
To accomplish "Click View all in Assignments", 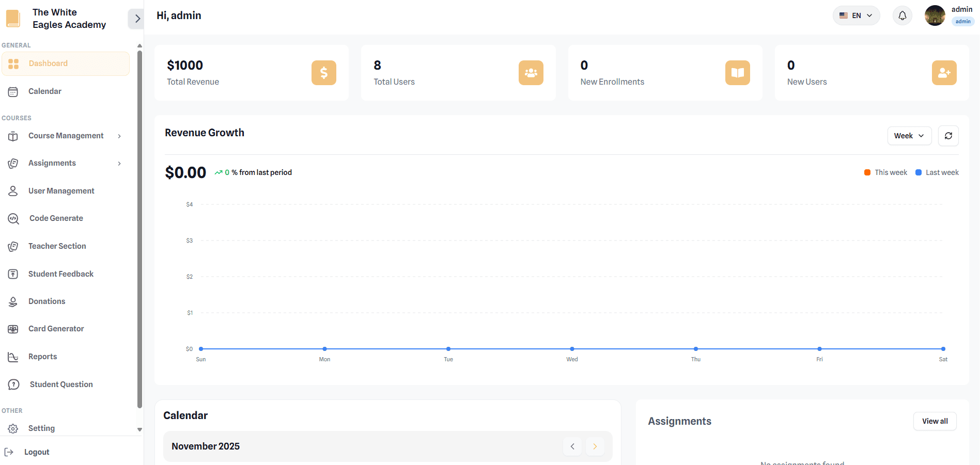I will [x=935, y=421].
